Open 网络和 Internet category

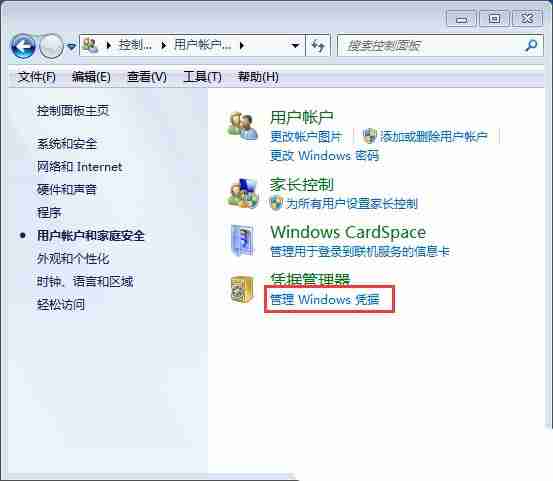(79, 166)
